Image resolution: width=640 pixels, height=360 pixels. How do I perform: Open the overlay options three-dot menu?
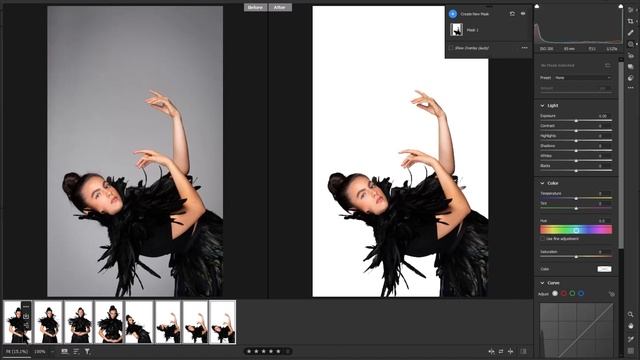[524, 48]
